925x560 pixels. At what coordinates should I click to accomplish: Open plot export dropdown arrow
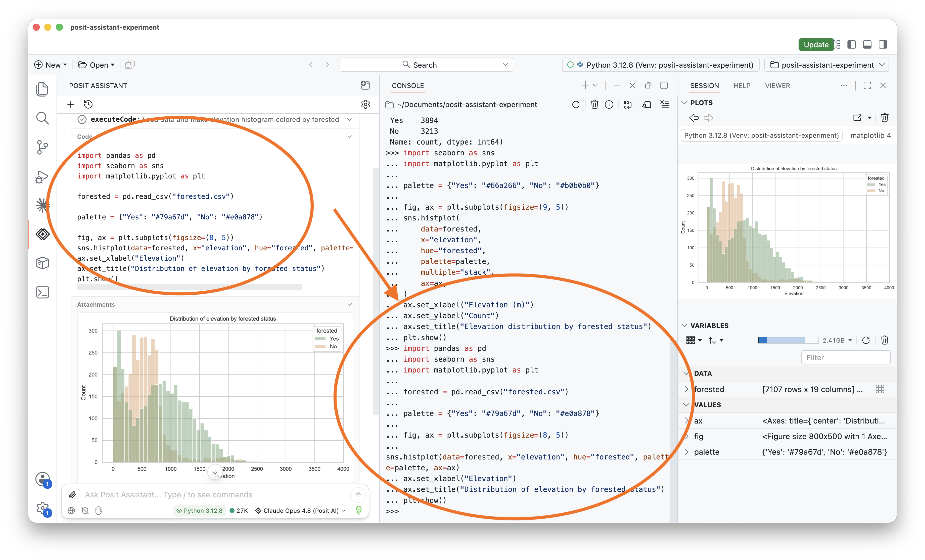(869, 118)
